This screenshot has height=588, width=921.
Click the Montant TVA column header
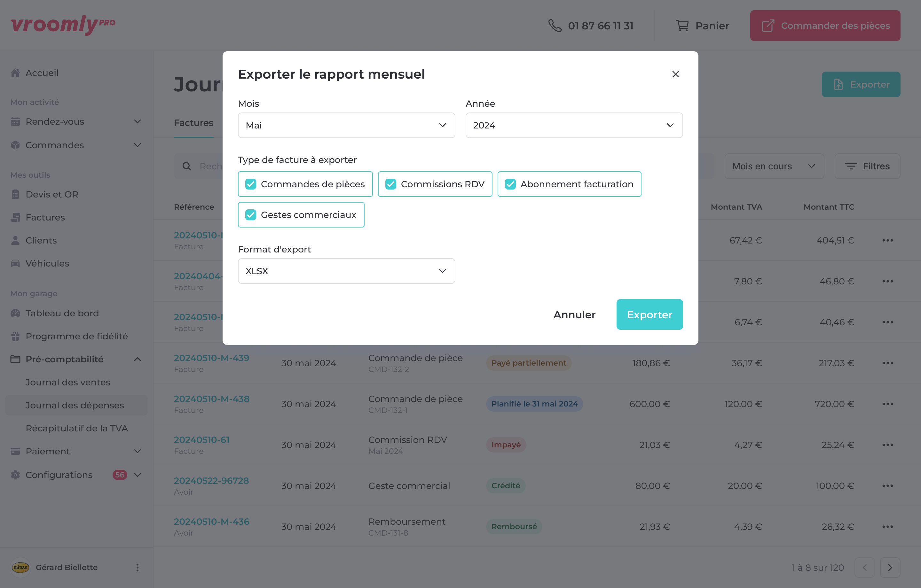click(x=736, y=207)
